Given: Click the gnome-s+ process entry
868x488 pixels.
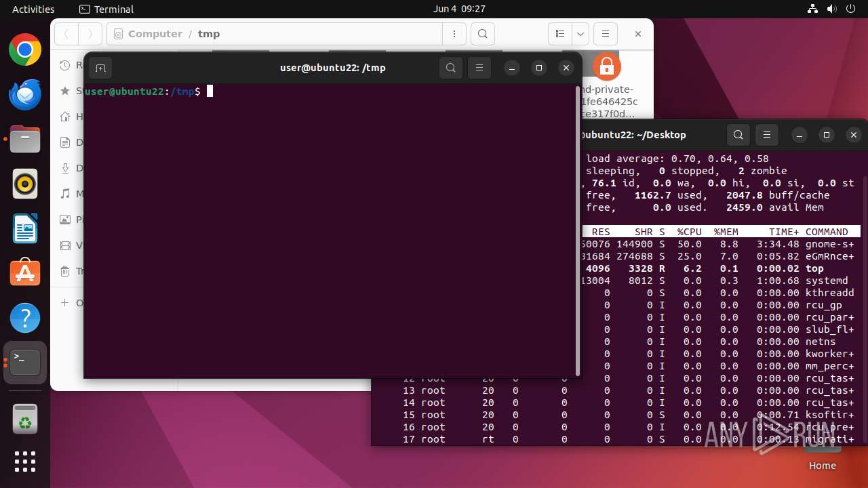Looking at the screenshot, I should (x=830, y=244).
